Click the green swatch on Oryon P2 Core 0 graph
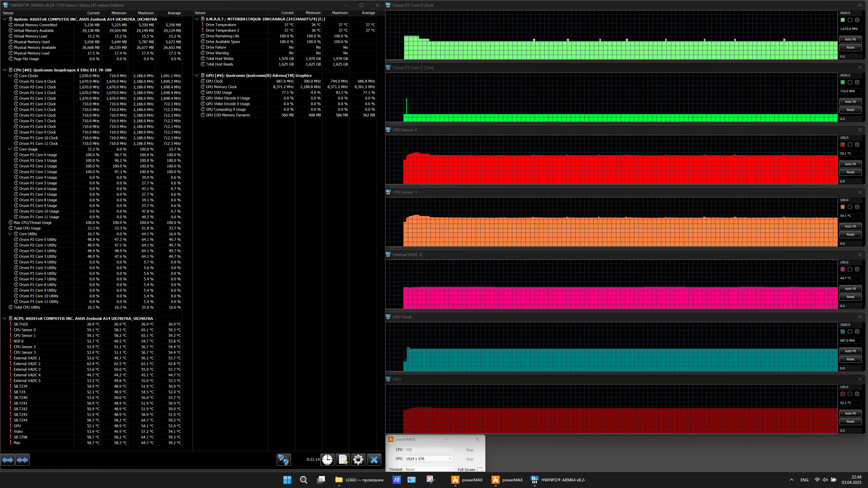 (842, 20)
